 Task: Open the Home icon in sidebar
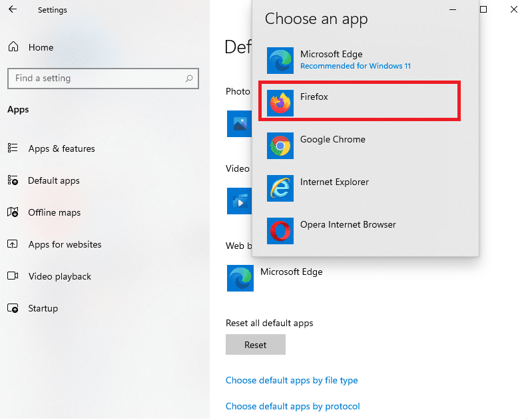tap(13, 47)
